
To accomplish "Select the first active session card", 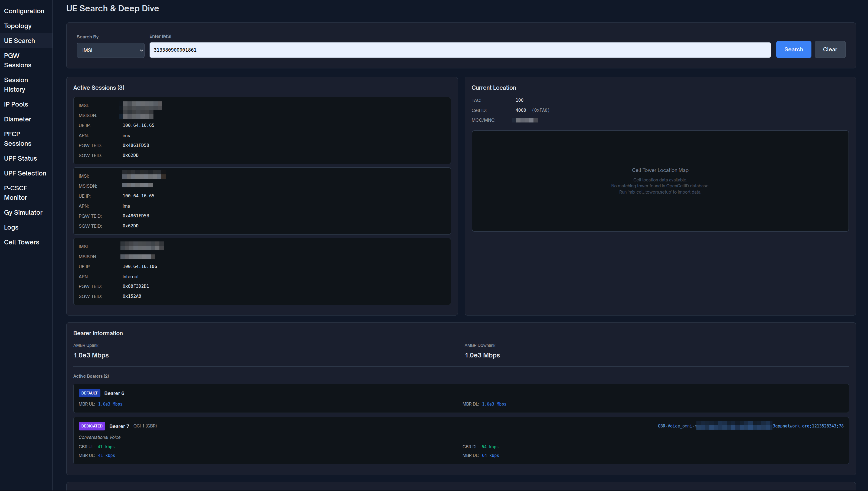I will click(x=261, y=131).
